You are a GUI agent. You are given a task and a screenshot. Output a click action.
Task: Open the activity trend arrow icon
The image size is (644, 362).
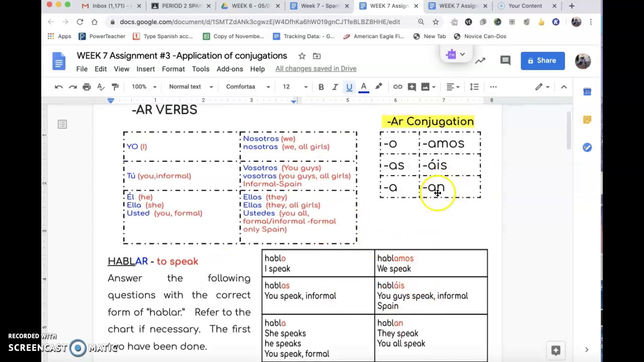pyautogui.click(x=480, y=61)
